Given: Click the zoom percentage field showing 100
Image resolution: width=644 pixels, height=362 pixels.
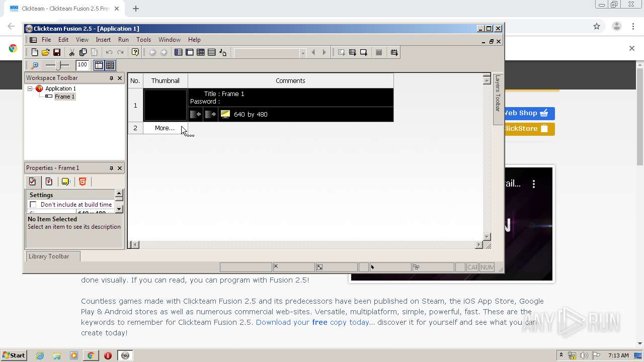Looking at the screenshot, I should pos(83,65).
